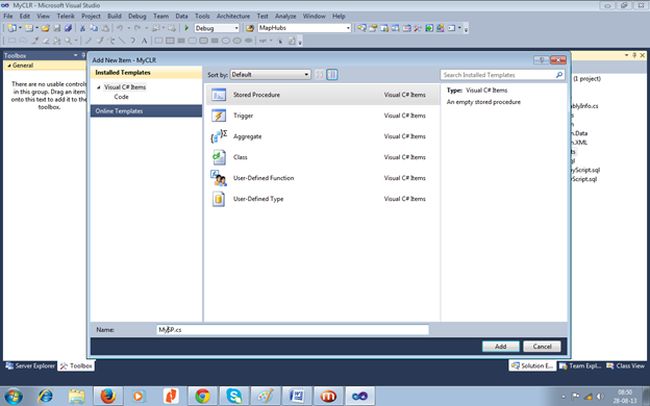650x406 pixels.
Task: Open Skype from the taskbar
Action: click(234, 396)
